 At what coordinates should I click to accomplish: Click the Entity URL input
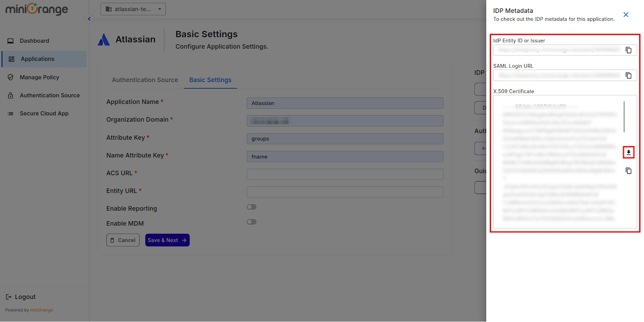coord(345,192)
